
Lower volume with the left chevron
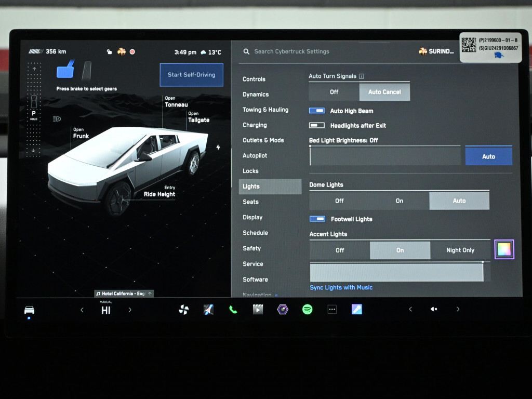pos(410,309)
